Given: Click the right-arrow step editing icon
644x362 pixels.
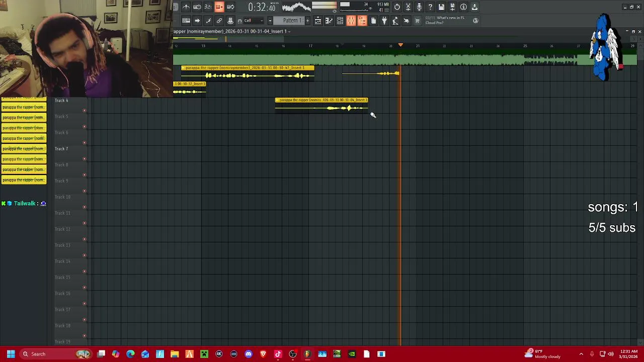Looking at the screenshot, I should (x=197, y=21).
